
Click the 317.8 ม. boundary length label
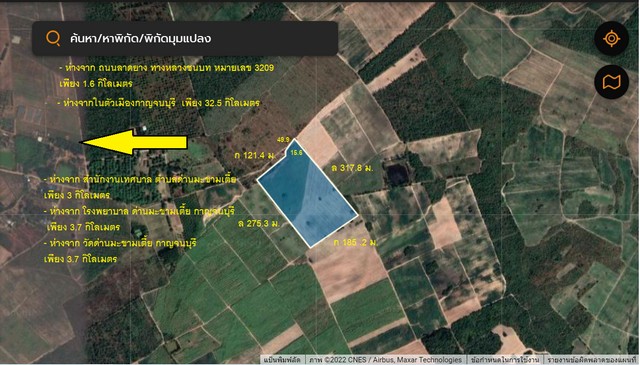[x=352, y=168]
